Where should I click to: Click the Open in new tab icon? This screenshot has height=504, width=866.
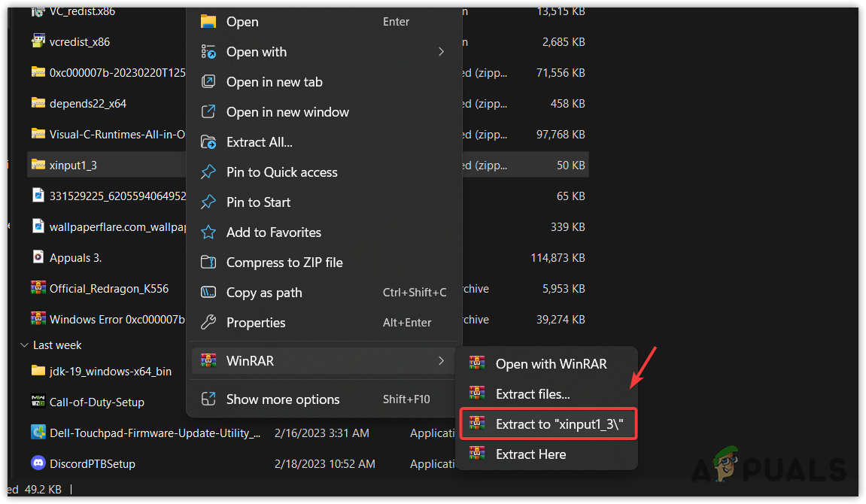point(208,81)
